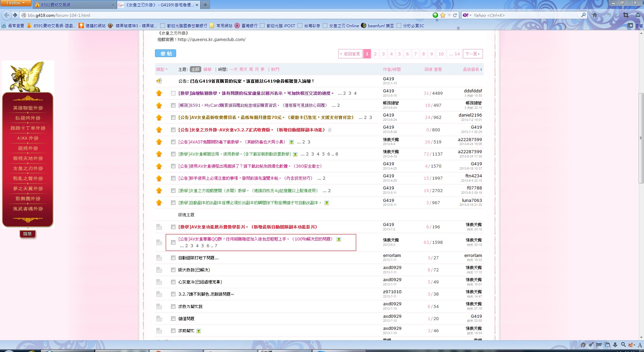The image size is (644, 352).
Task: Open 英雄聯盟外掛 in sidebar menu
Action: (28, 108)
